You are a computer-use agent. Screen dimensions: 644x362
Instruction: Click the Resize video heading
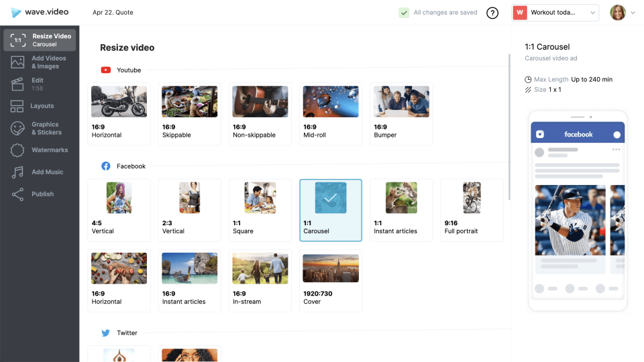pyautogui.click(x=127, y=48)
